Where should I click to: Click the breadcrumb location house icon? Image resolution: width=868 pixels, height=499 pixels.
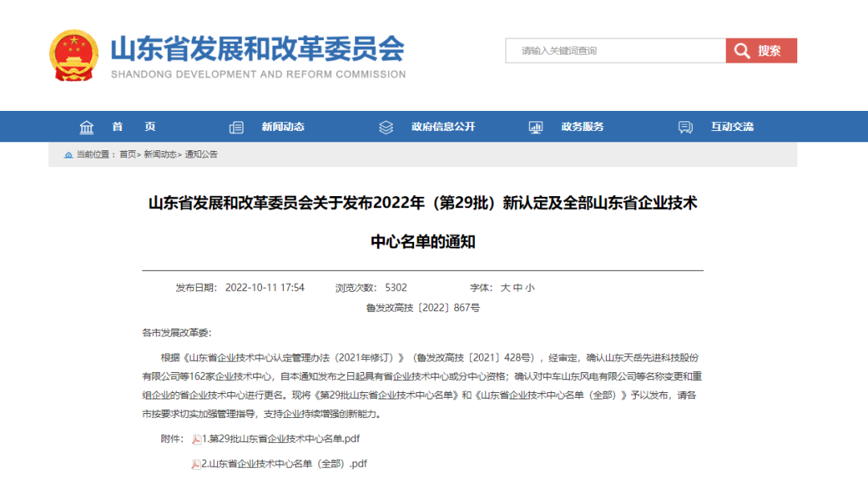point(68,154)
